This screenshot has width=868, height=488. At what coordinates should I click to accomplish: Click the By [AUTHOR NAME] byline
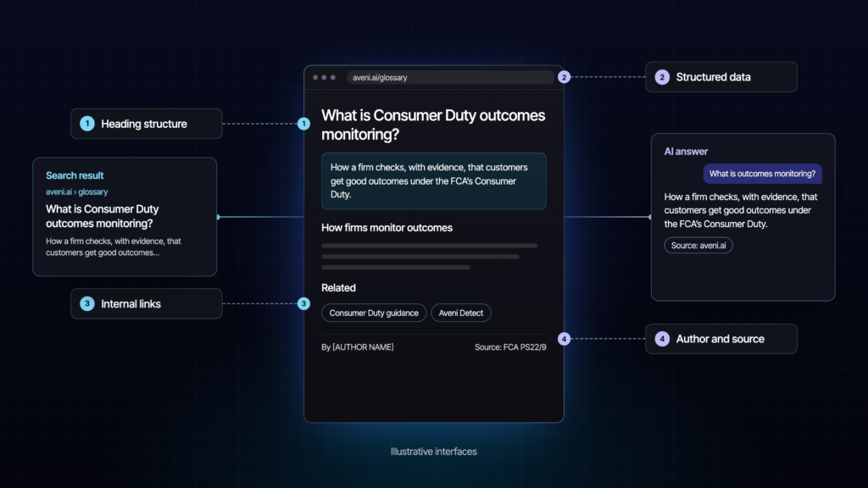point(358,347)
